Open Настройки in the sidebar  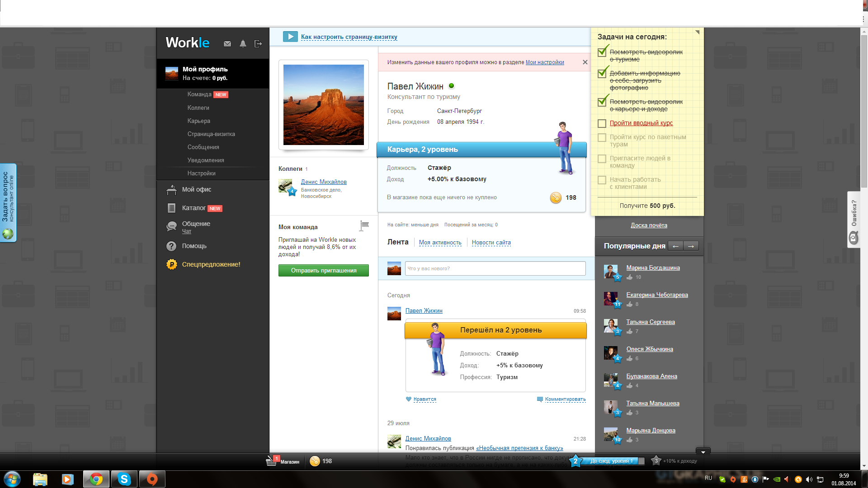point(202,174)
